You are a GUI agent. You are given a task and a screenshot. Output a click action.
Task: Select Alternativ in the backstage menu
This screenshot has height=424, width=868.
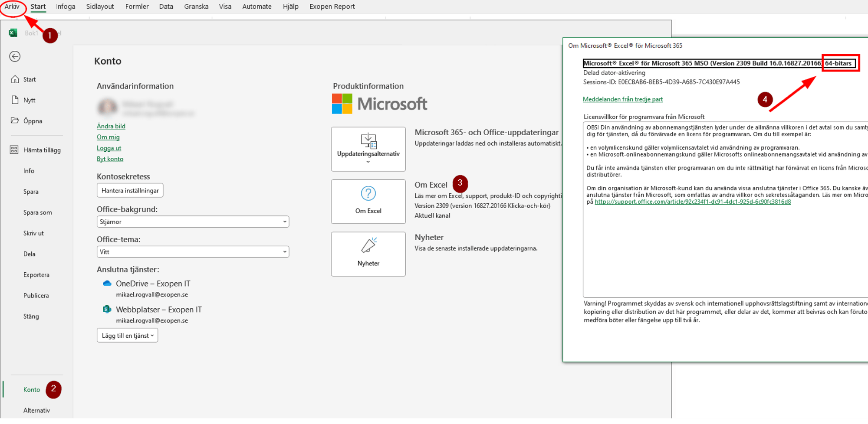click(37, 411)
